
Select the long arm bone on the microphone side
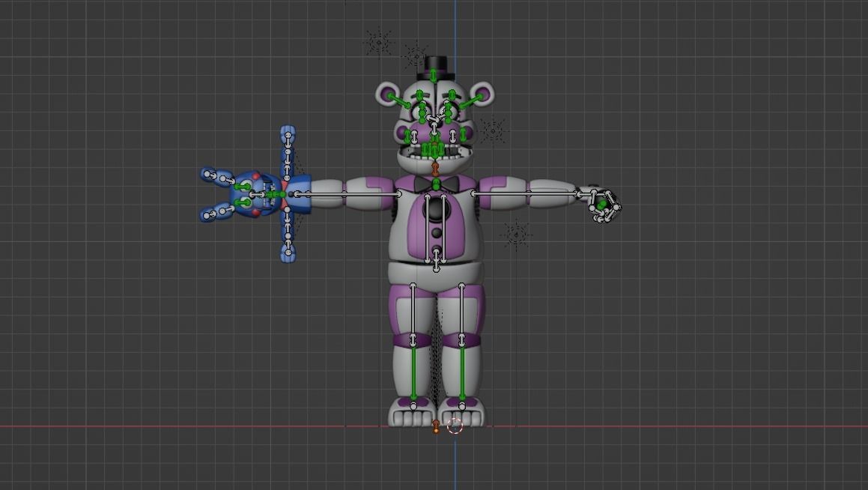coord(526,193)
